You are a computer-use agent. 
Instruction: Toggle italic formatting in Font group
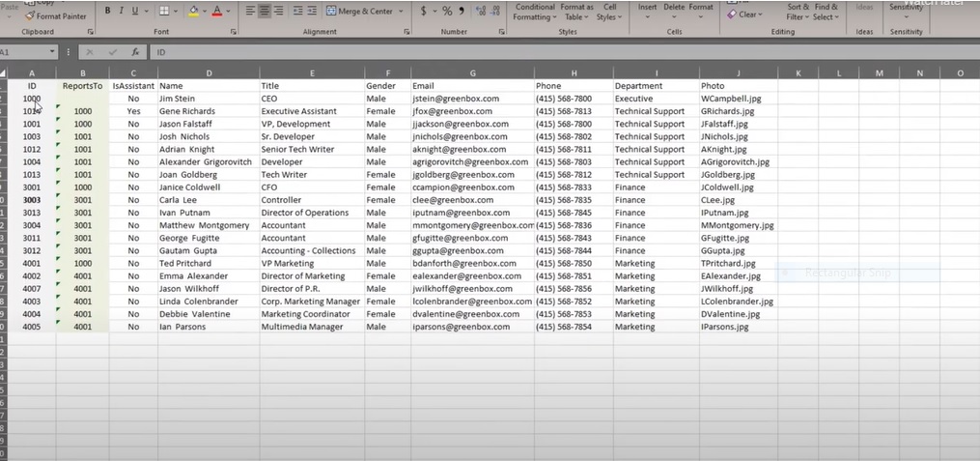pos(122,11)
